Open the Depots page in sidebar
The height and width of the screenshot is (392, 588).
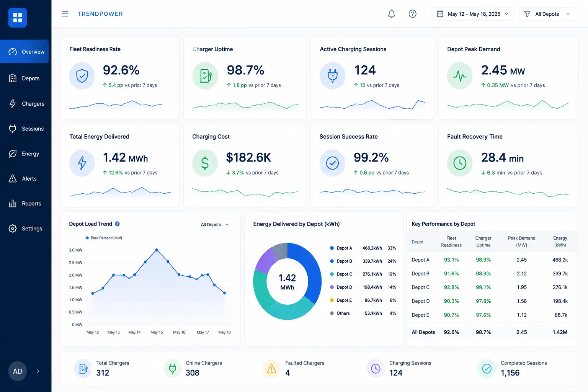click(x=24, y=78)
